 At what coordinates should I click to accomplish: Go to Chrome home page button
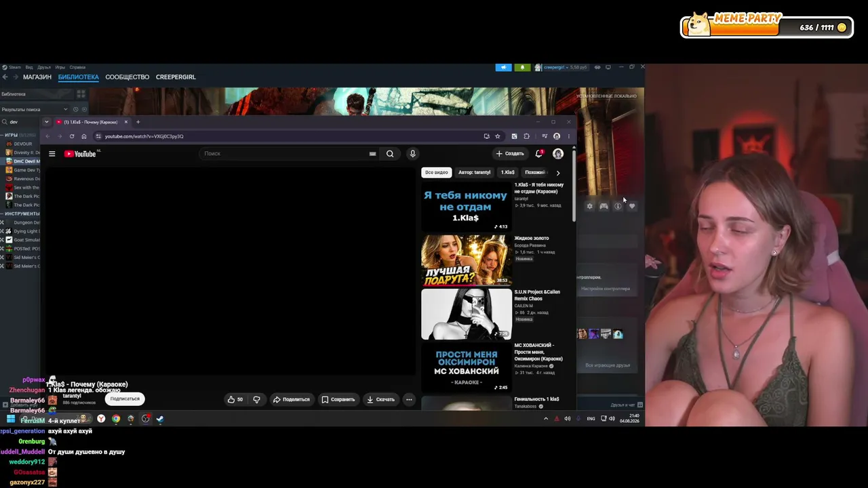84,136
